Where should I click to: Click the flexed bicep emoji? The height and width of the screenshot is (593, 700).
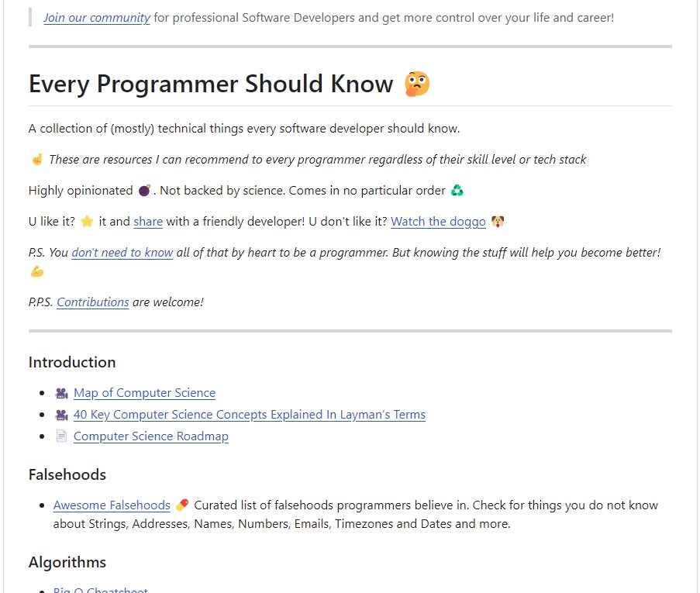pyautogui.click(x=37, y=271)
